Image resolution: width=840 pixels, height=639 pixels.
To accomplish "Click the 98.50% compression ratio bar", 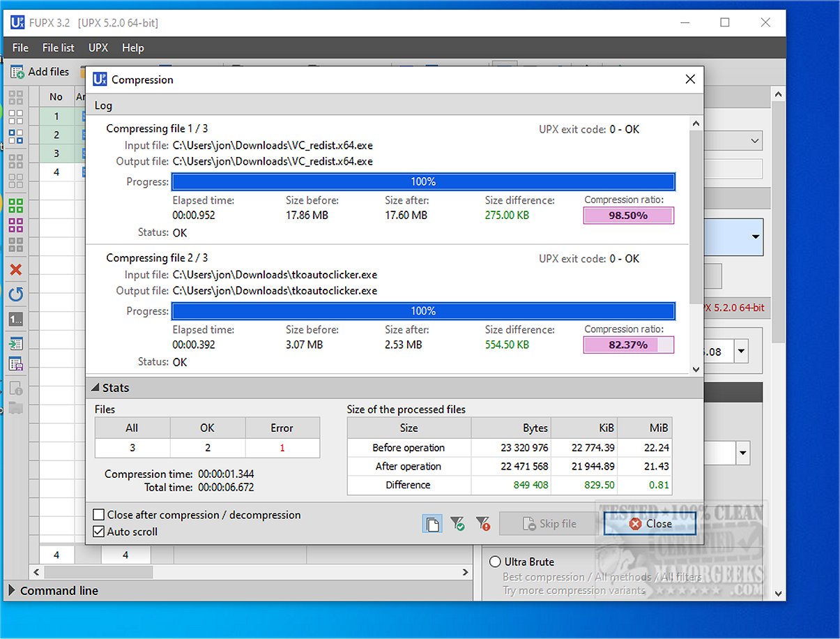I will [629, 216].
